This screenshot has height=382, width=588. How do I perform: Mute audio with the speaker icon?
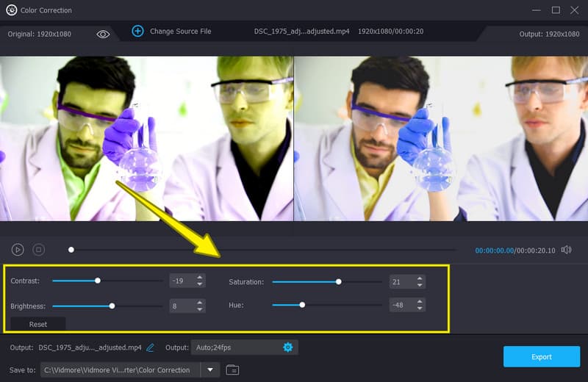pos(566,250)
